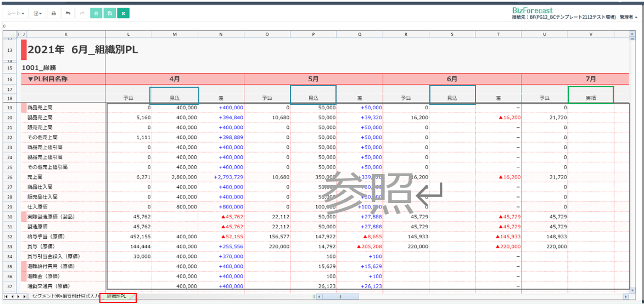
Task: Click the print icon
Action: click(53, 13)
